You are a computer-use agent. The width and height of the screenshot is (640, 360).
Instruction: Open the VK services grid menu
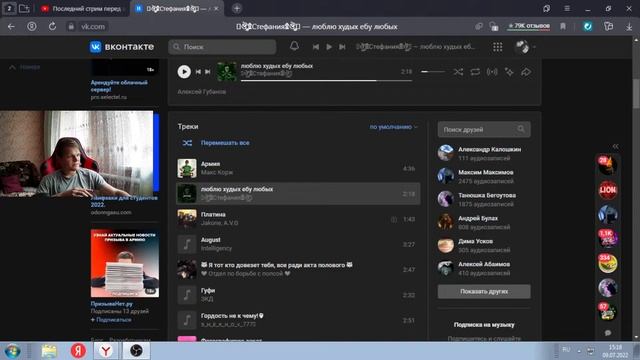pos(497,47)
